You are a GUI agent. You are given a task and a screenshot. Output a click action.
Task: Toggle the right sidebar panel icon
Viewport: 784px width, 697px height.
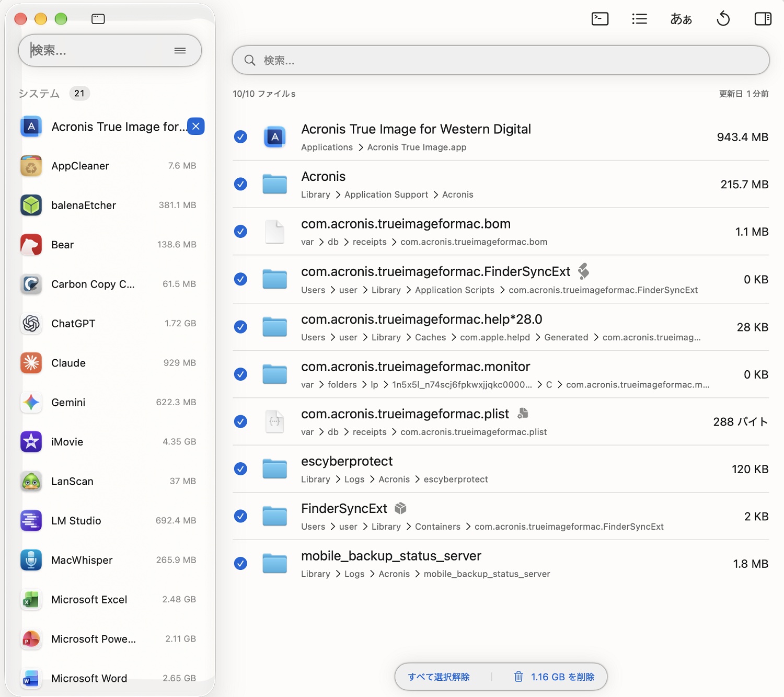[x=763, y=19]
